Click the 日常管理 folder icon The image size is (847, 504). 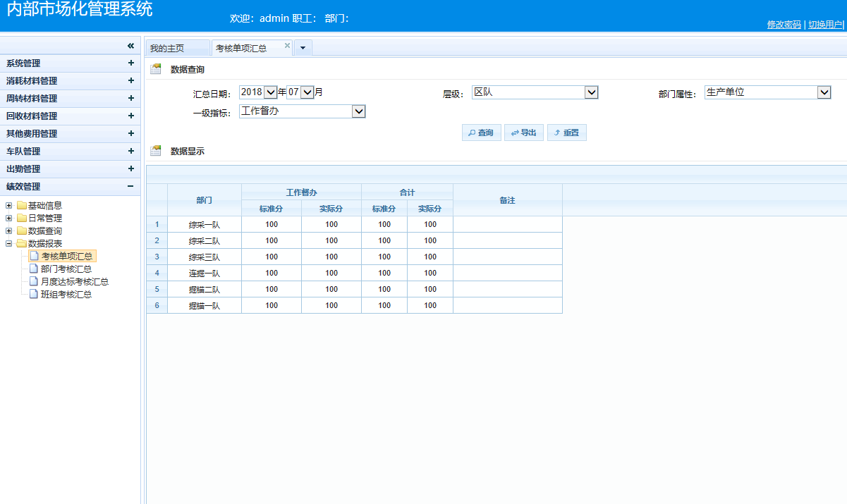pos(22,219)
